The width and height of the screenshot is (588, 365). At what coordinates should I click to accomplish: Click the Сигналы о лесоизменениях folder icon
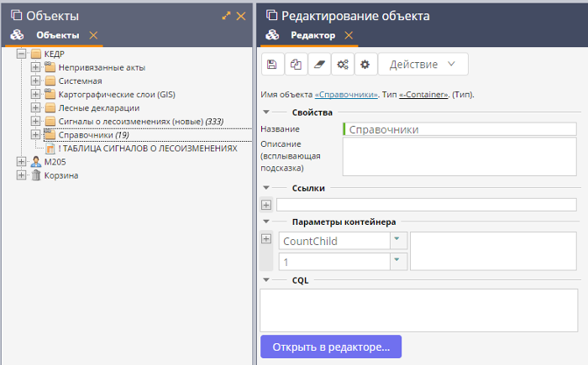coord(50,122)
